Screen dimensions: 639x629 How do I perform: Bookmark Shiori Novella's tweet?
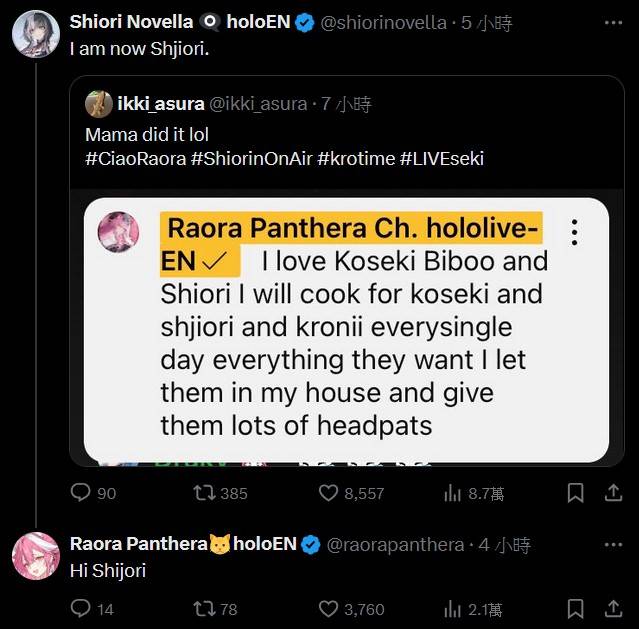[575, 493]
